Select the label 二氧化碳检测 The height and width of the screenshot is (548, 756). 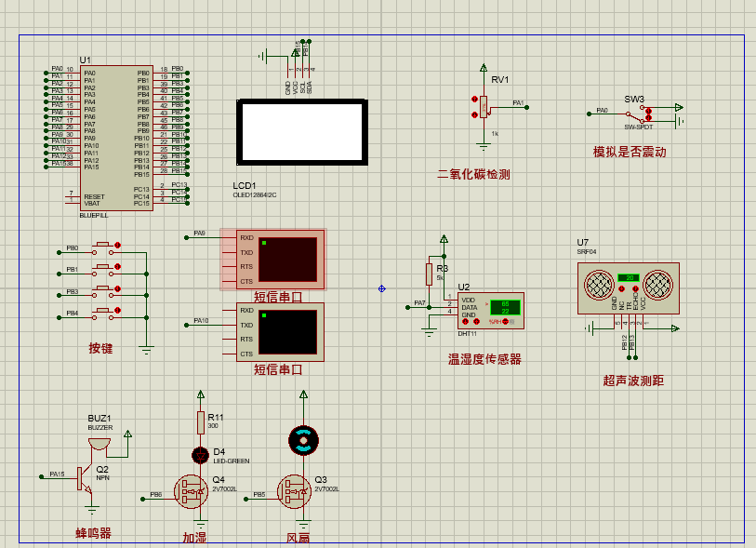(473, 175)
